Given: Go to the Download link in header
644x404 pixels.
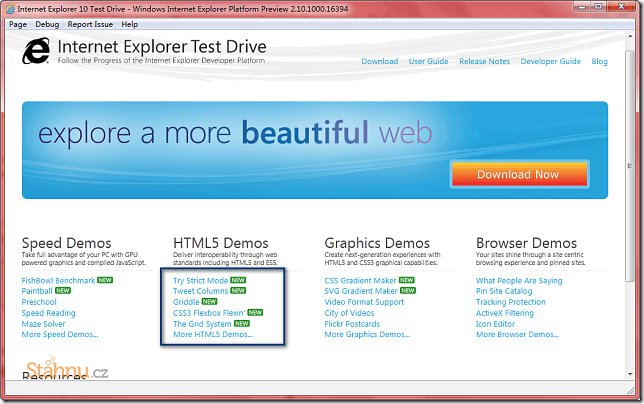Looking at the screenshot, I should coord(380,61).
